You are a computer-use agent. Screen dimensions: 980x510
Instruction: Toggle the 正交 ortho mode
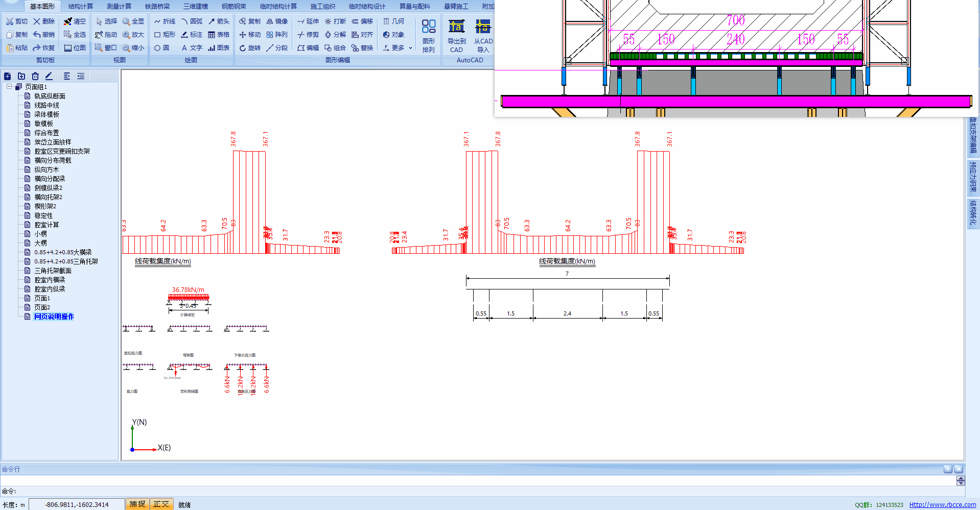pos(161,504)
